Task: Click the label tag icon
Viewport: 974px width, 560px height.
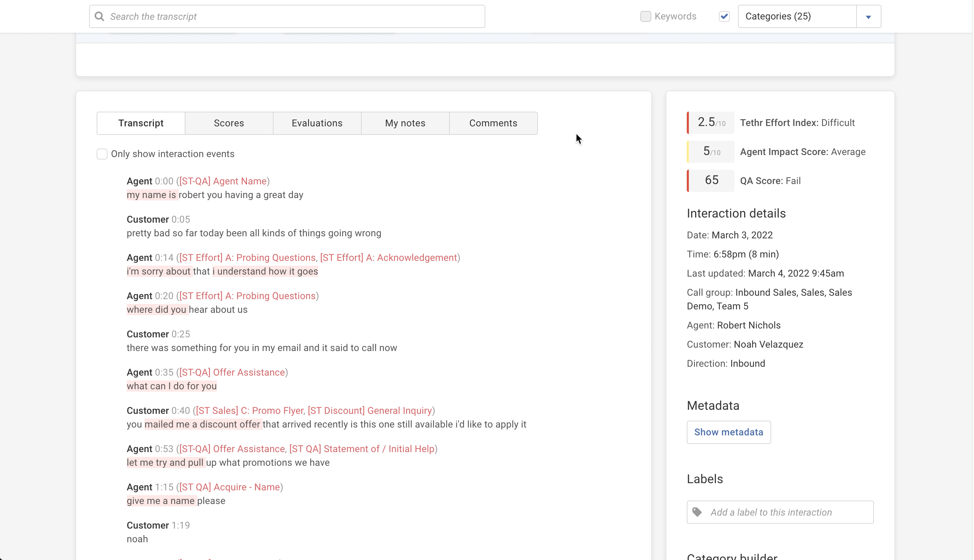Action: [697, 512]
